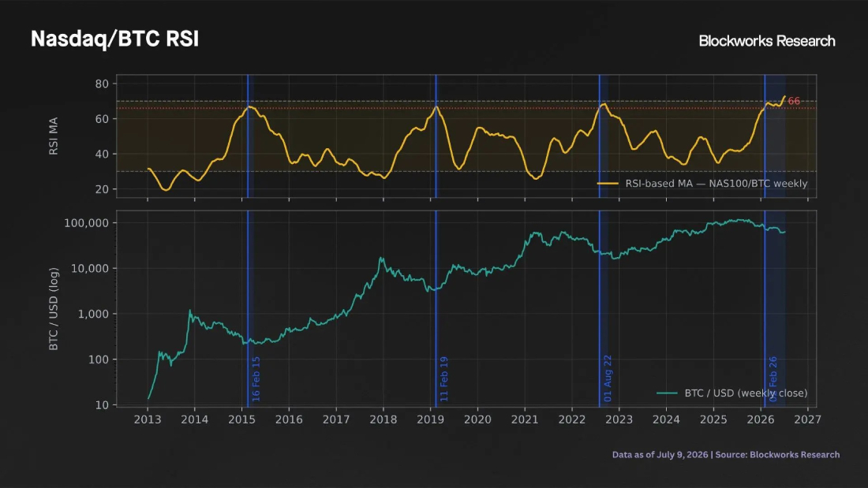
Task: Click the Nasdaq/BTC RSI chart title
Action: [114, 39]
